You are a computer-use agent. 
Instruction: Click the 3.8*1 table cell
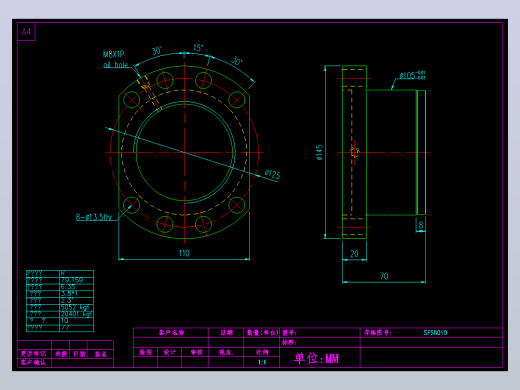pyautogui.click(x=69, y=294)
